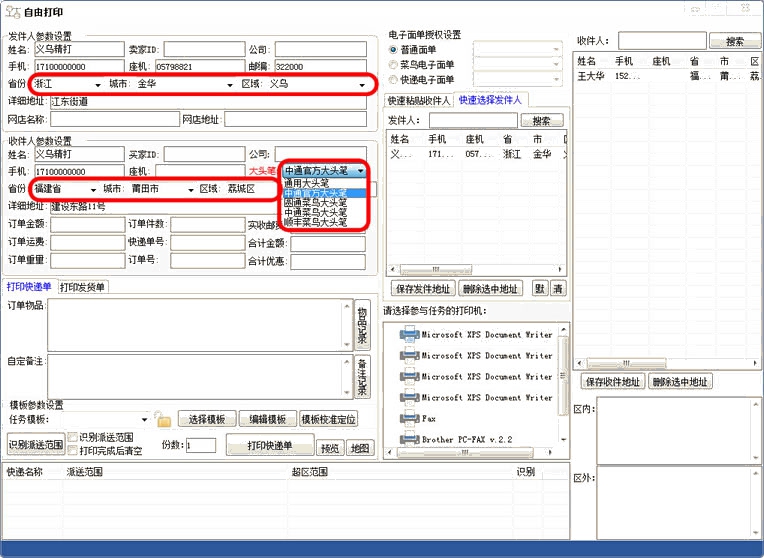Select the Fax printer icon
This screenshot has width=764, height=558.
[x=410, y=419]
